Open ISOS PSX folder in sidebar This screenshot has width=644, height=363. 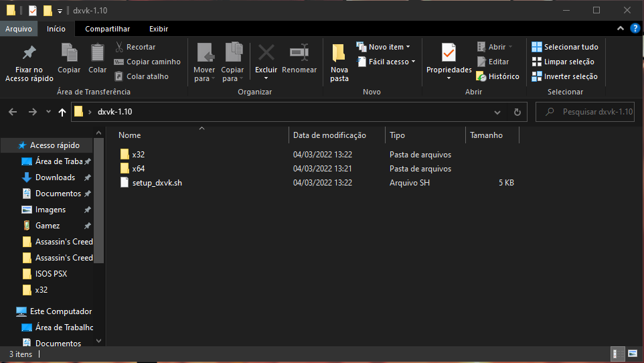[45, 274]
